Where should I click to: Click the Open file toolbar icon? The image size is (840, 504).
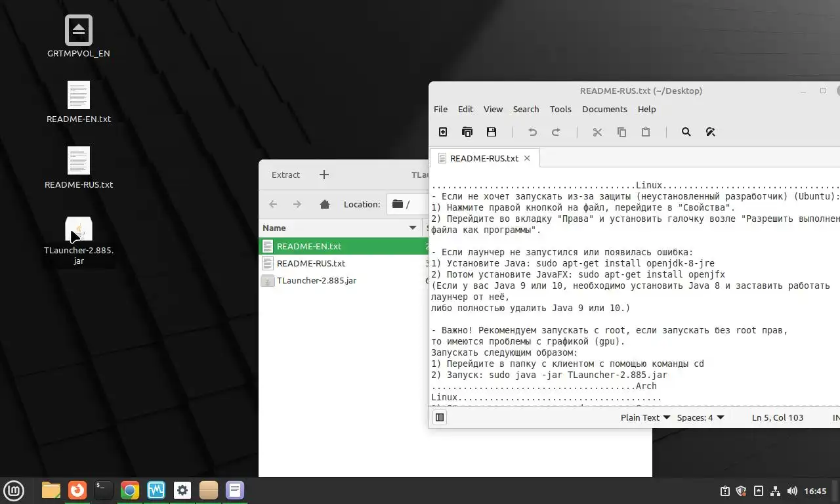coord(467,132)
